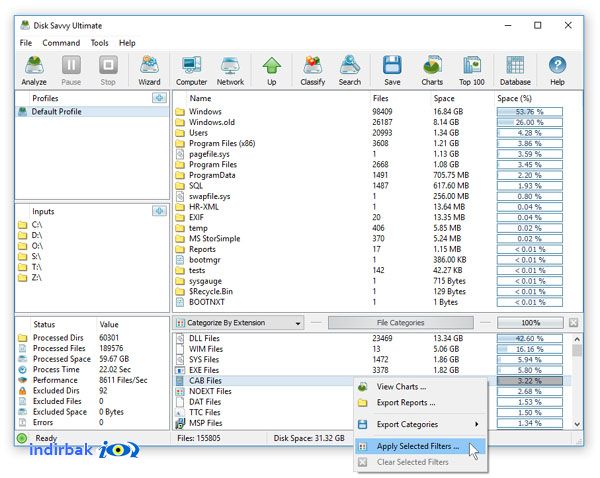The width and height of the screenshot is (600, 478).
Task: Click the pagefile.sys file icon
Action: point(180,154)
